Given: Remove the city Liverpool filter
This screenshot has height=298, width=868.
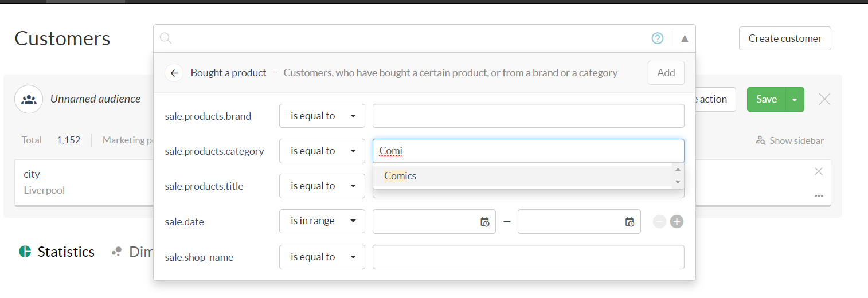Looking at the screenshot, I should tap(819, 171).
